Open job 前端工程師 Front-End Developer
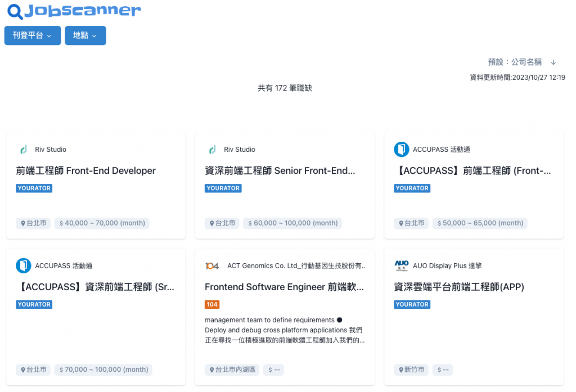This screenshot has width=576, height=392. pyautogui.click(x=85, y=171)
